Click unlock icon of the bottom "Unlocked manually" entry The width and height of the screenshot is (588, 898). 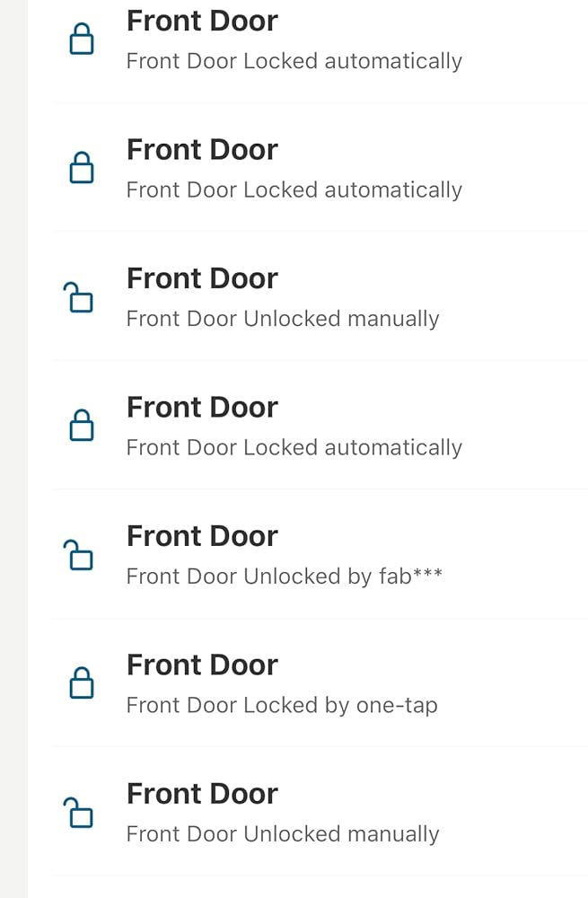click(79, 813)
